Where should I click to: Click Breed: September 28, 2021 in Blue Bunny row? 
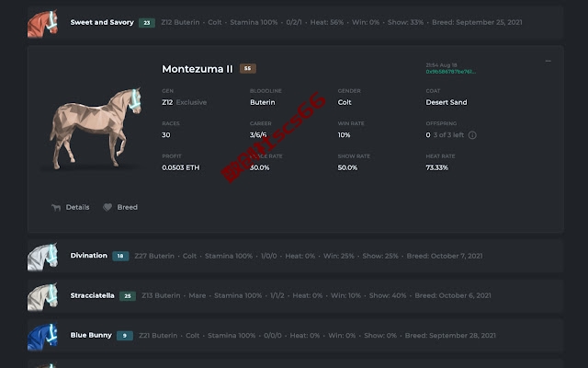tap(450, 336)
